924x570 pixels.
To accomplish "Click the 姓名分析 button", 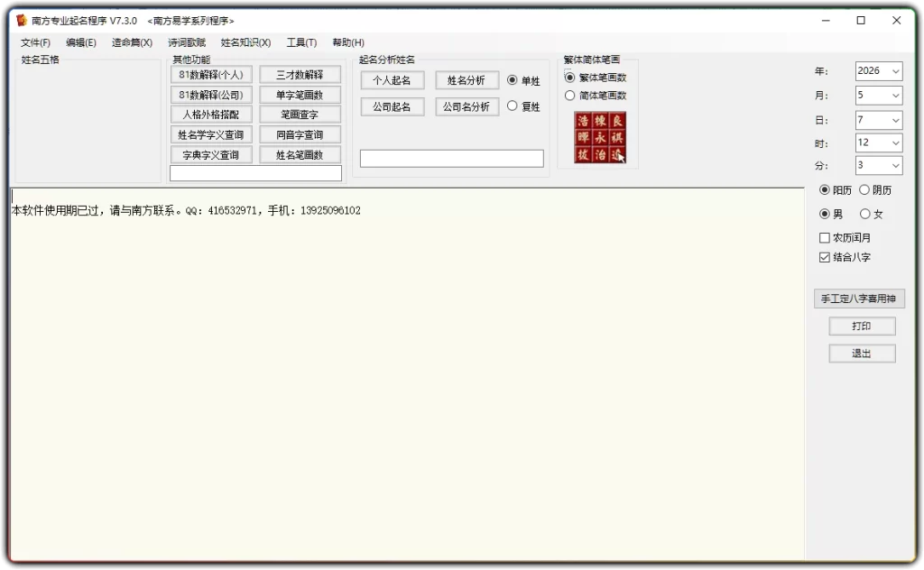I will click(x=467, y=80).
